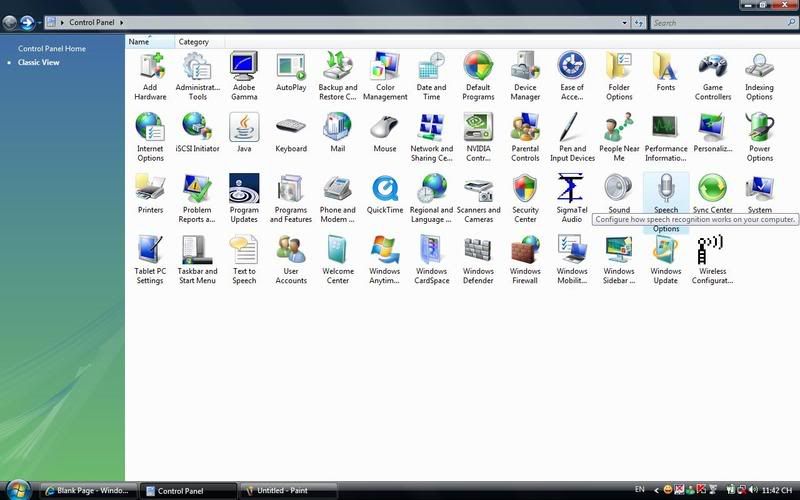Open iSCSI Initiator
Viewport: 800px width, 500px height.
click(x=197, y=133)
